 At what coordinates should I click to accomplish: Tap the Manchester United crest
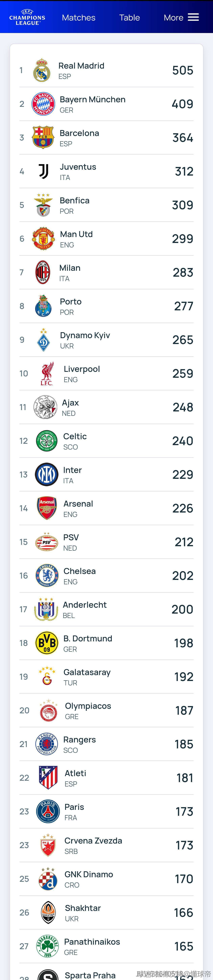coord(43,239)
